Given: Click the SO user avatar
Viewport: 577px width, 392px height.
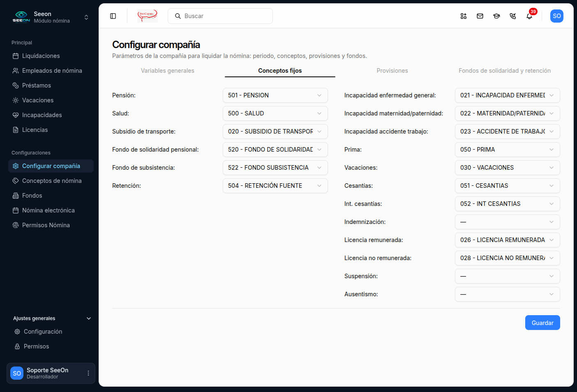Looking at the screenshot, I should tap(557, 16).
